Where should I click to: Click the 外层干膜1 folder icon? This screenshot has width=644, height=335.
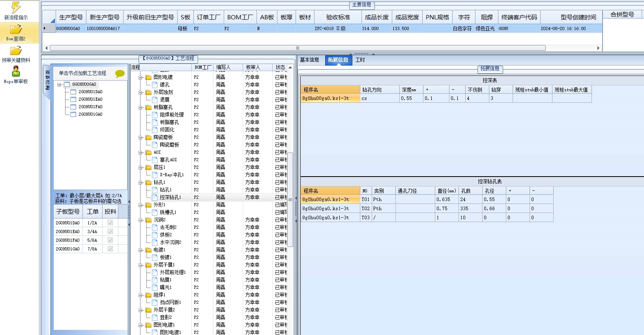[148, 265]
